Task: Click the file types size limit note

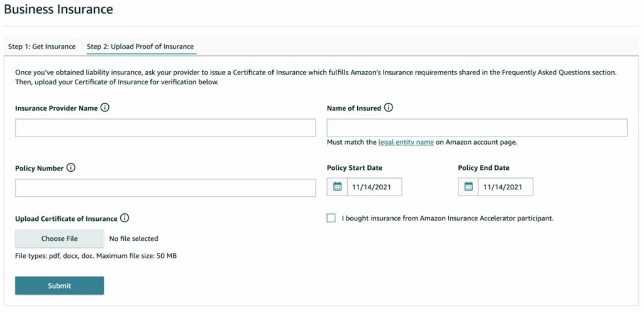Action: (x=96, y=256)
